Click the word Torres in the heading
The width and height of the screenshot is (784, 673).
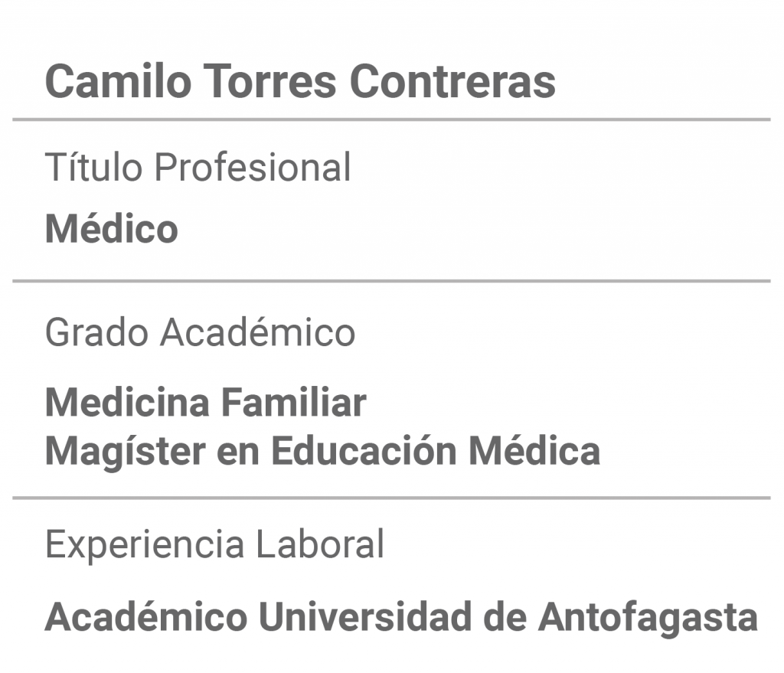tap(270, 81)
